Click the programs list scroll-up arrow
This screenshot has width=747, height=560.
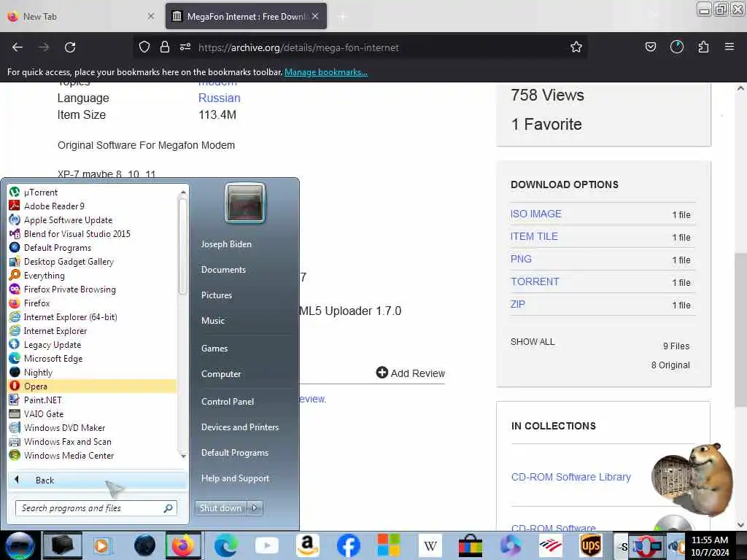point(183,192)
